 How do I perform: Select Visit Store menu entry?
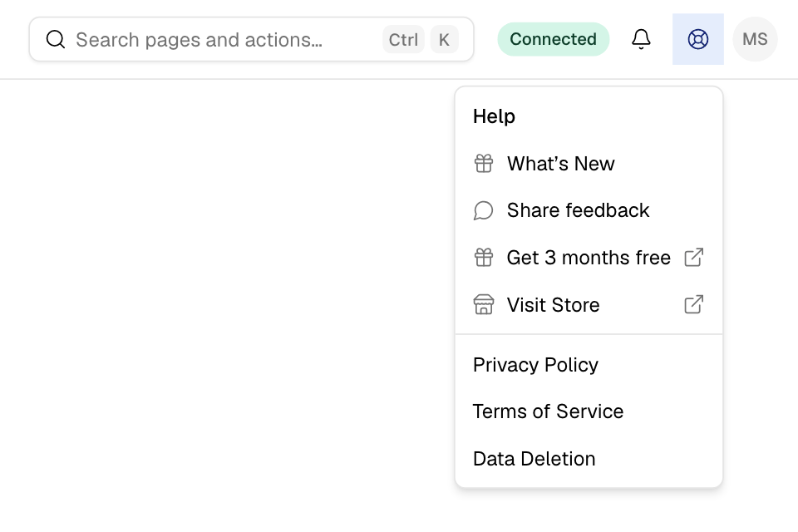point(589,305)
